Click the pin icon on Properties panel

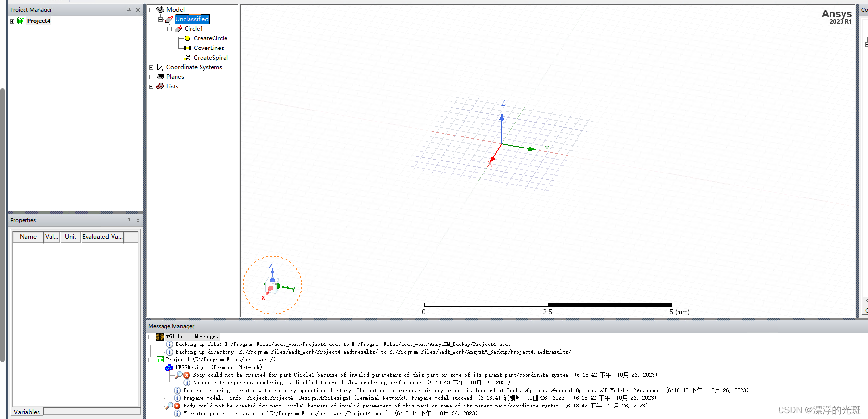coord(129,220)
